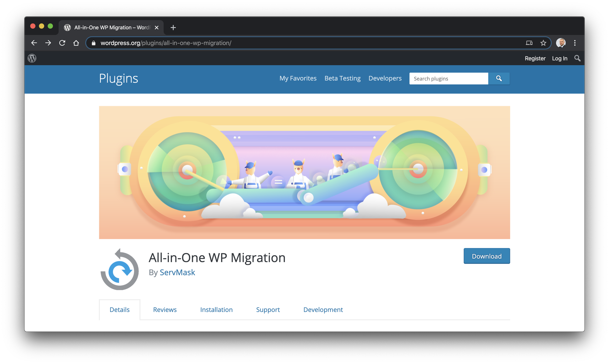Click the browser forward arrow
The width and height of the screenshot is (609, 364).
click(x=48, y=43)
